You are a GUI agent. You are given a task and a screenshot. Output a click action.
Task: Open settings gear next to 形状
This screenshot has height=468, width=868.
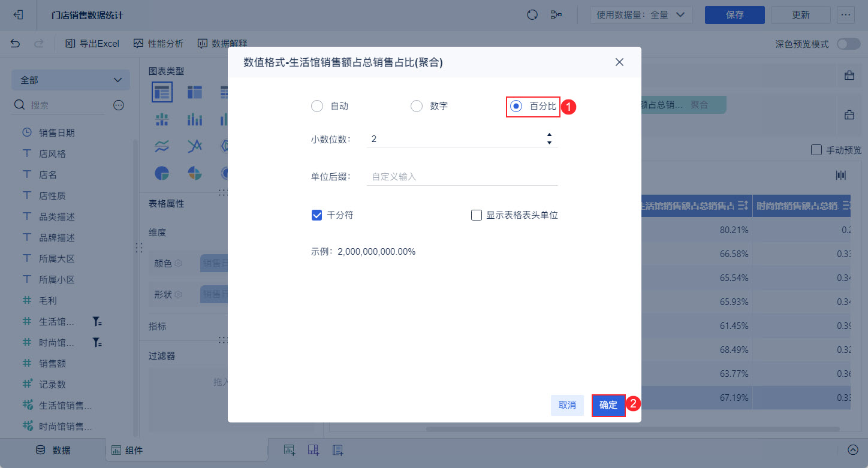(x=178, y=294)
